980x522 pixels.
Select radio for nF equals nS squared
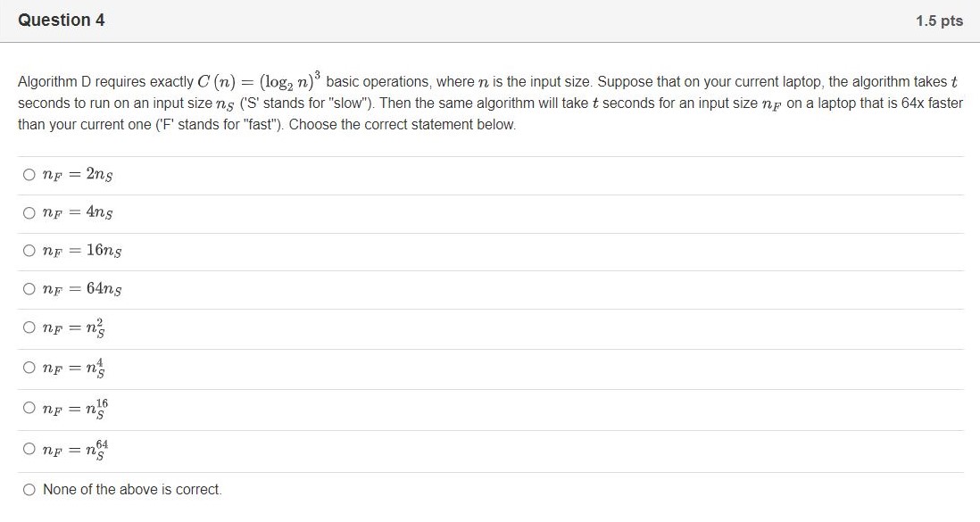click(29, 327)
